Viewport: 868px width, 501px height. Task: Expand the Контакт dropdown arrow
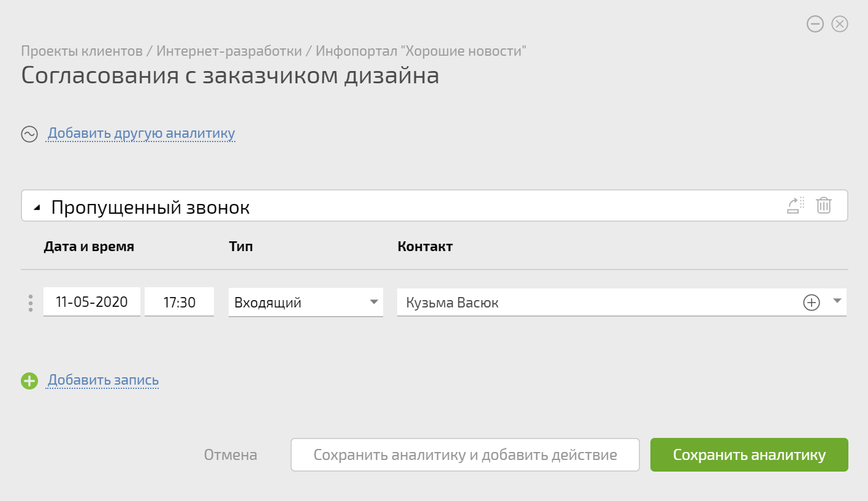click(837, 301)
